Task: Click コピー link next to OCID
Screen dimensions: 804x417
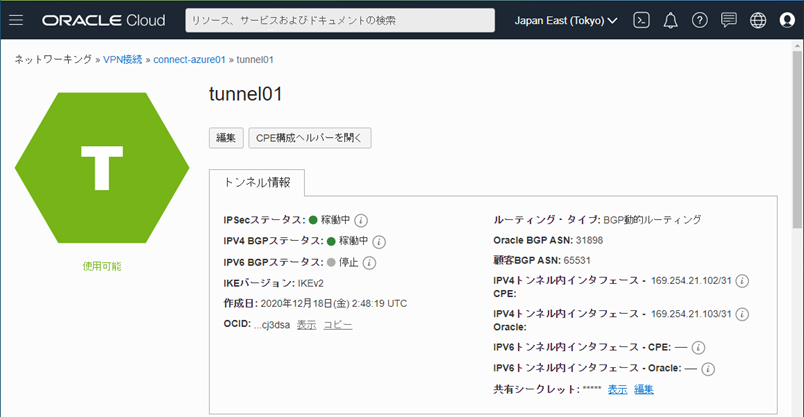Action: [x=338, y=325]
